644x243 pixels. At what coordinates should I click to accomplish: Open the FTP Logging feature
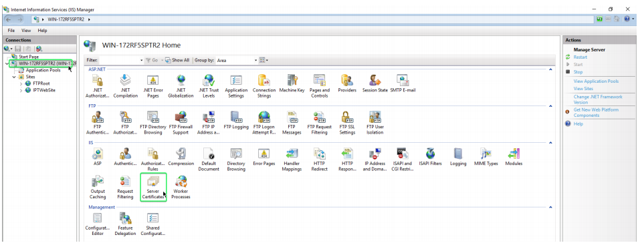click(236, 120)
